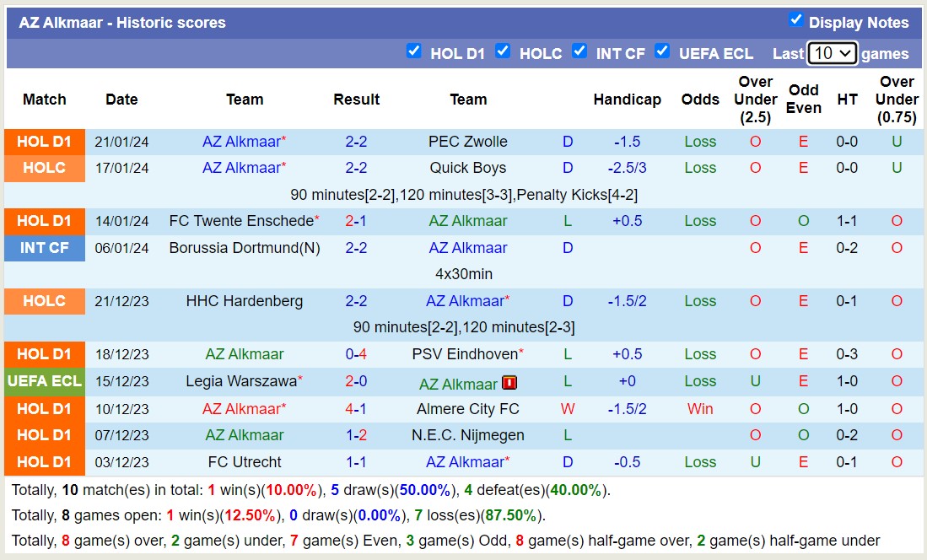This screenshot has width=927, height=560.
Task: Click the AZ Alkmaar link in the Borussia Dortmund row
Action: [468, 248]
